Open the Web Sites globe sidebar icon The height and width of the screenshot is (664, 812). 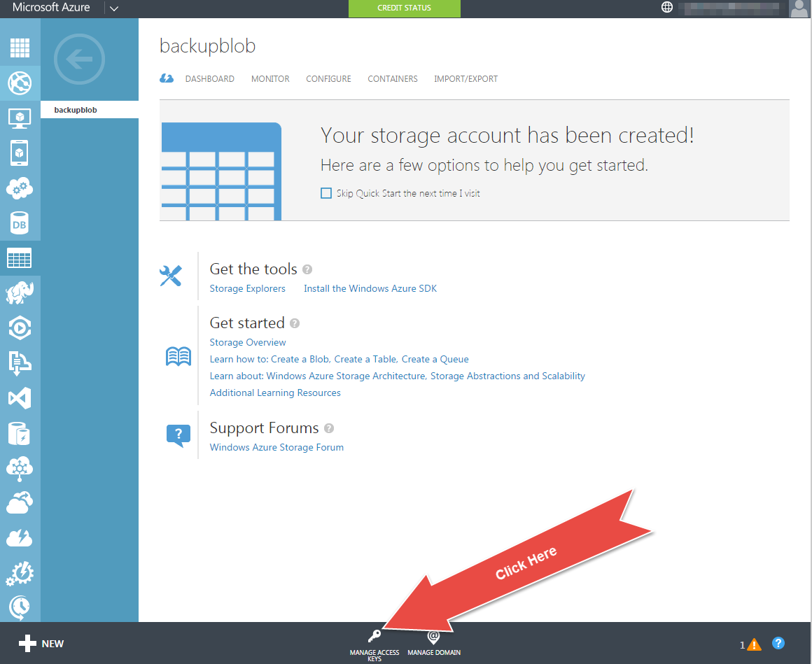20,83
